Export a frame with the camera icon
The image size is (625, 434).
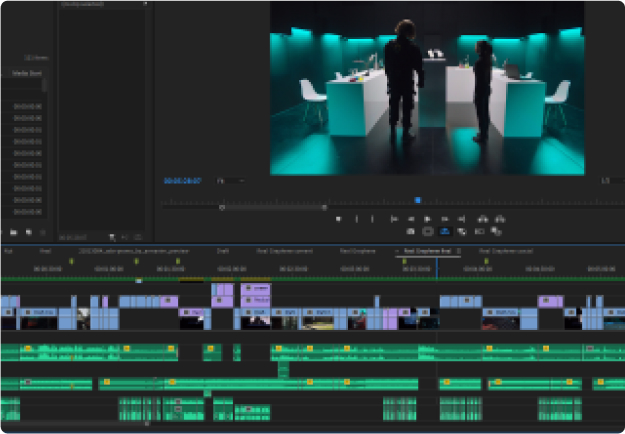pos(411,231)
